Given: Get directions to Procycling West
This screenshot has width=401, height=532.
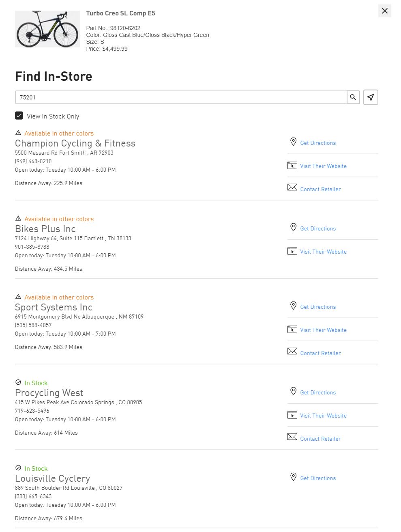Looking at the screenshot, I should point(317,392).
